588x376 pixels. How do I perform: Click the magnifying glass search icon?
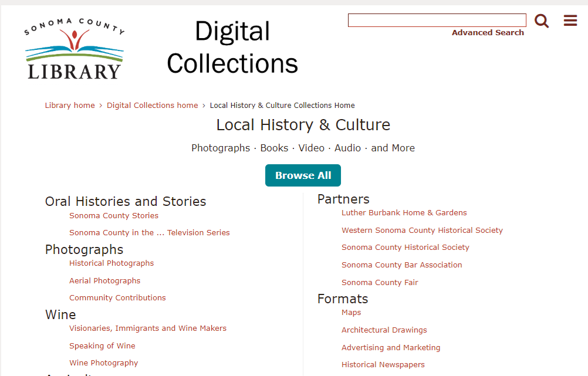[542, 21]
